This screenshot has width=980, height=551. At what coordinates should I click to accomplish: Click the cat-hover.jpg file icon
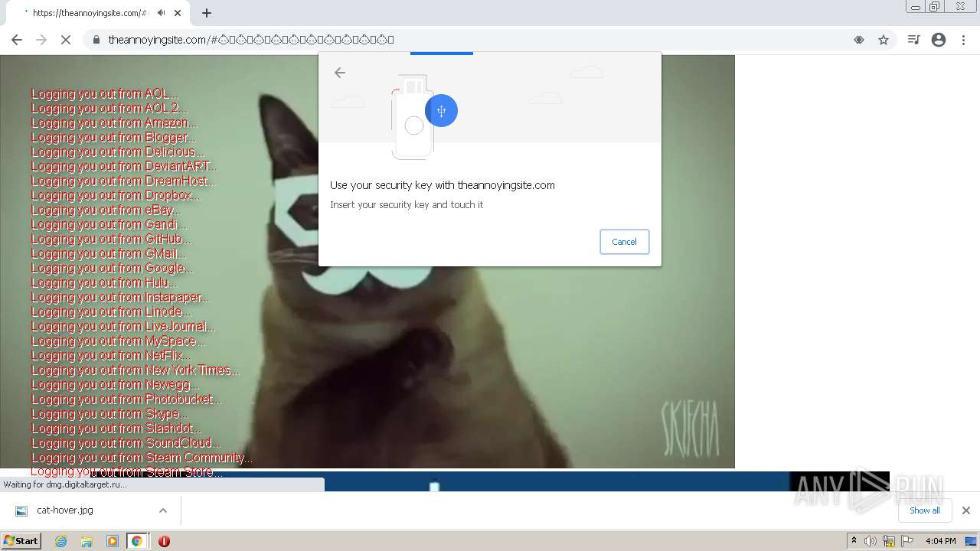21,510
